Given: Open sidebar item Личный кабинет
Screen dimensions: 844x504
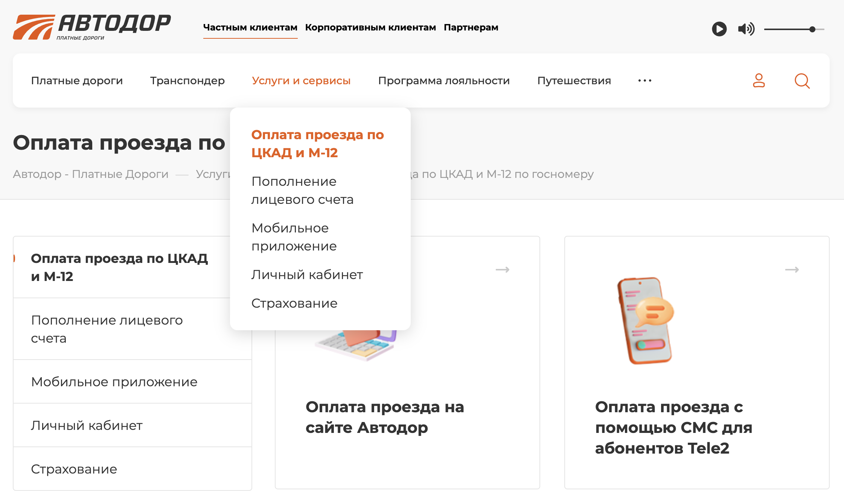Looking at the screenshot, I should coord(133,425).
